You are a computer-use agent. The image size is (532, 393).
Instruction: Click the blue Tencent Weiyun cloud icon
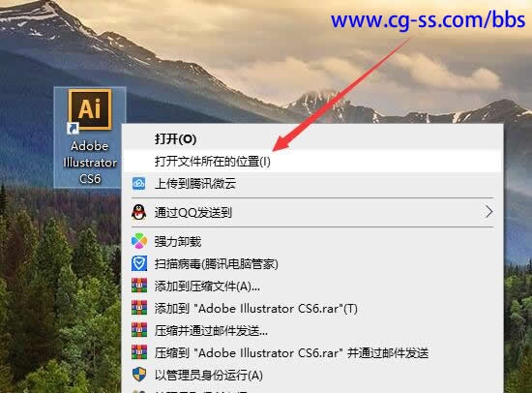click(x=138, y=184)
